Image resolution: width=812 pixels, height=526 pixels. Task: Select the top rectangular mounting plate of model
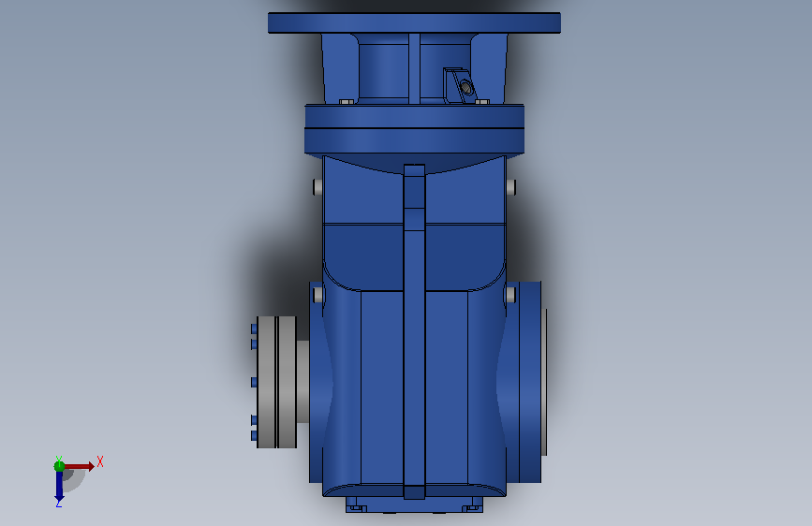coord(414,23)
